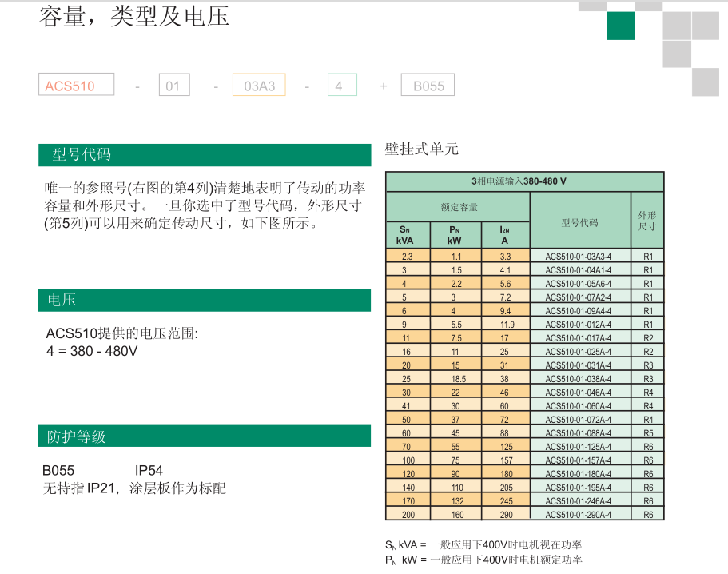Click the PN kW footnote about 额定功率

tap(483, 560)
